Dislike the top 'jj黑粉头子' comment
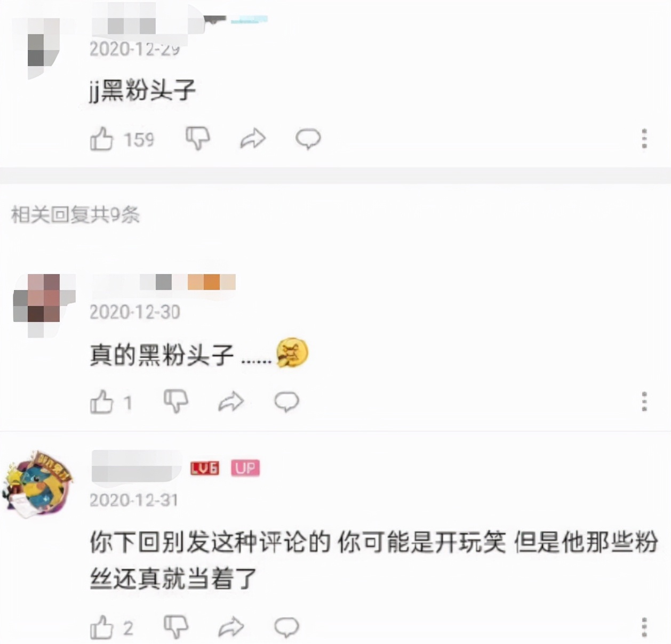Screen dimensions: 671x644 (198, 139)
